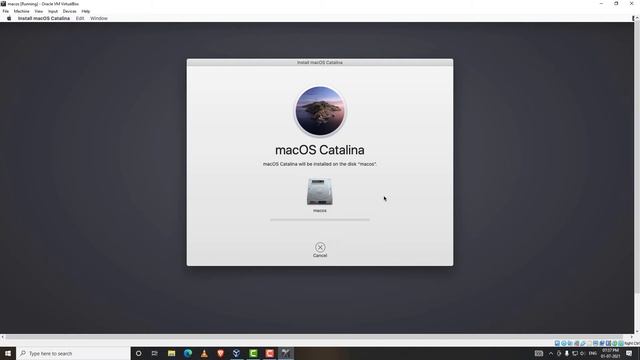
Task: Open the green Camtasia taskbar app
Action: click(253, 353)
